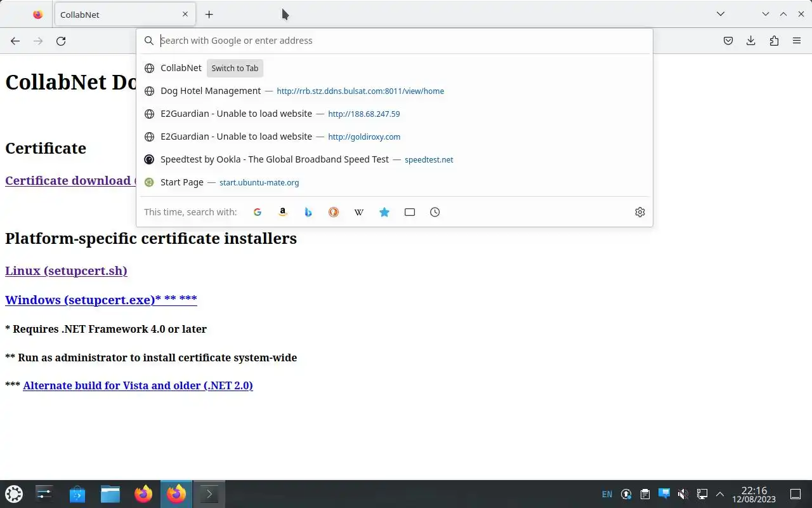The height and width of the screenshot is (508, 812).
Task: Focus the address bar search field
Action: 395,41
